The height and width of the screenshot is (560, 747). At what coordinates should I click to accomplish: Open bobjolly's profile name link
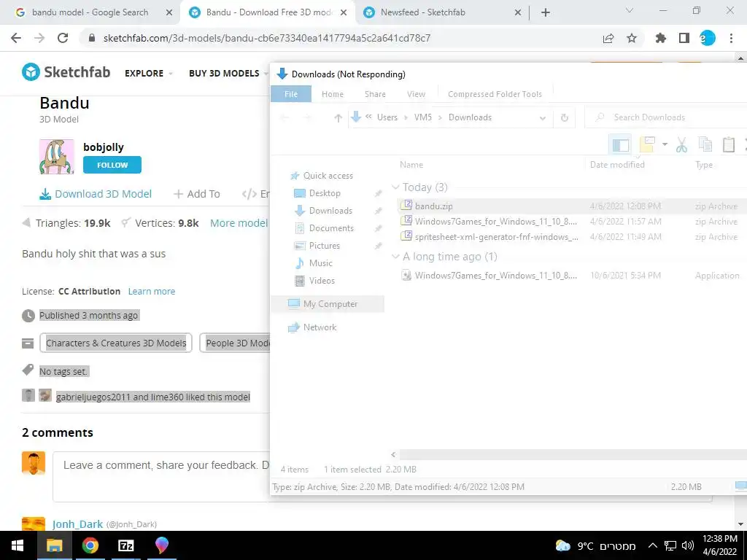click(104, 147)
